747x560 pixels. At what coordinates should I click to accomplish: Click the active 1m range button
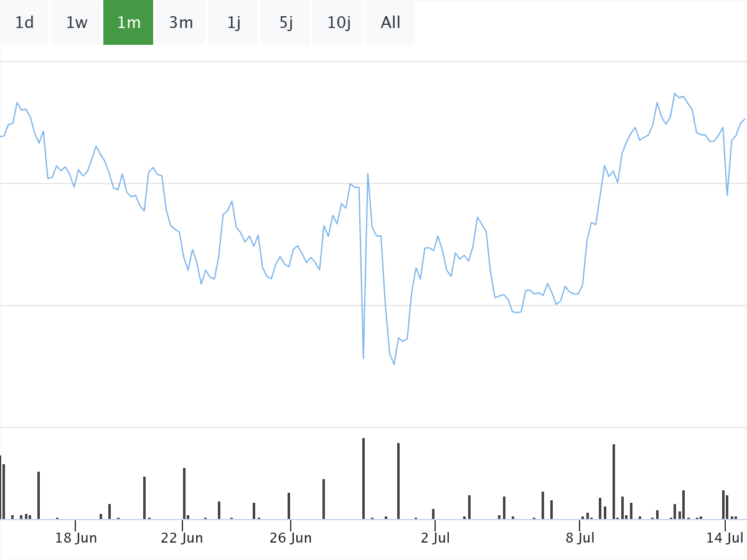(128, 23)
